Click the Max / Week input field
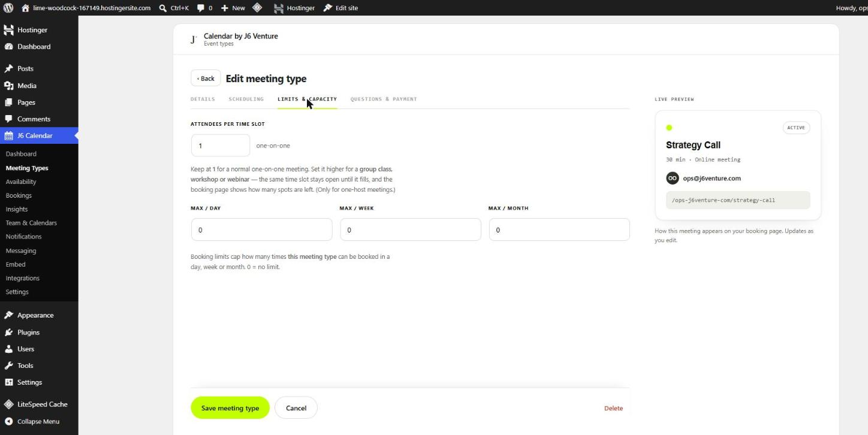 411,229
